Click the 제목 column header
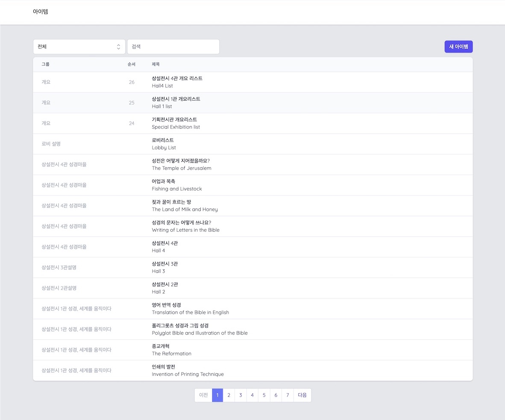The image size is (505, 420). pos(156,64)
